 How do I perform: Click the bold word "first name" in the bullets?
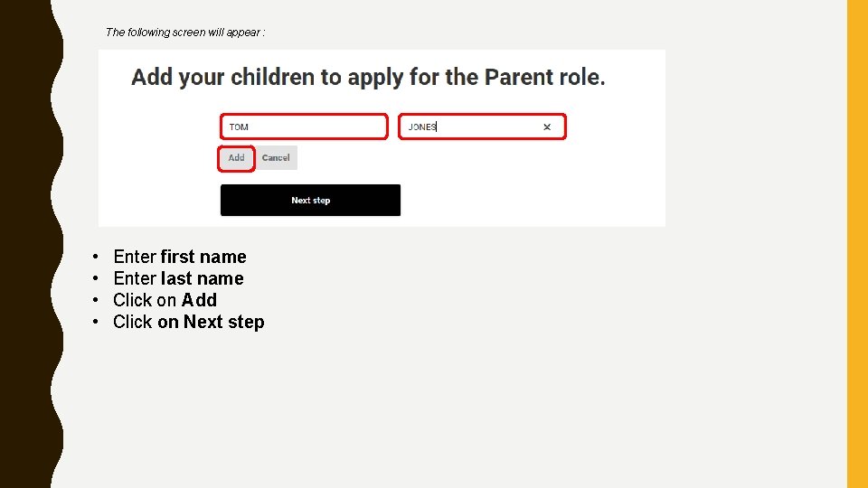click(203, 257)
